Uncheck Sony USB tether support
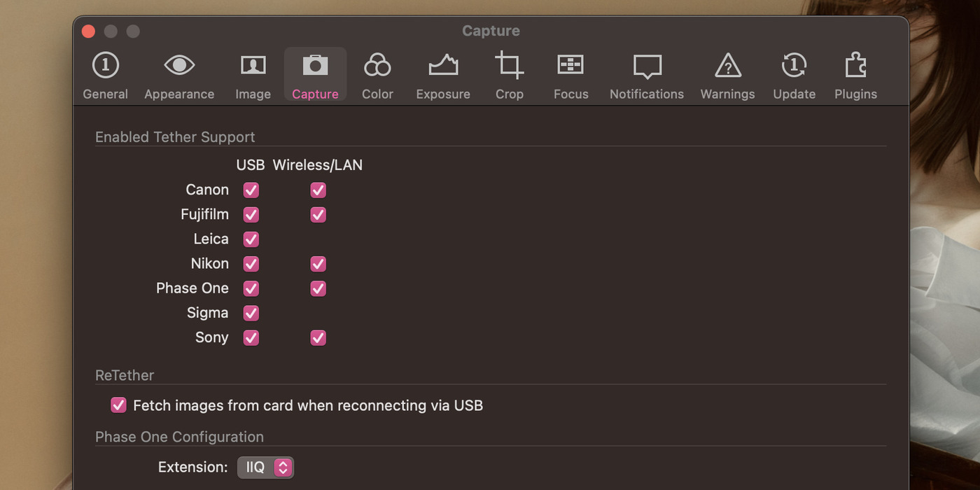Screen dimensions: 980x490 (251, 337)
